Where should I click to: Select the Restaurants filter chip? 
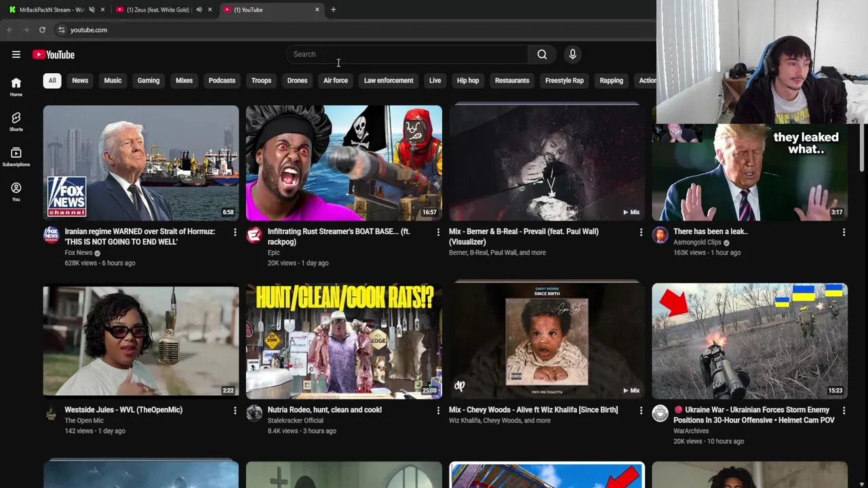tap(512, 81)
